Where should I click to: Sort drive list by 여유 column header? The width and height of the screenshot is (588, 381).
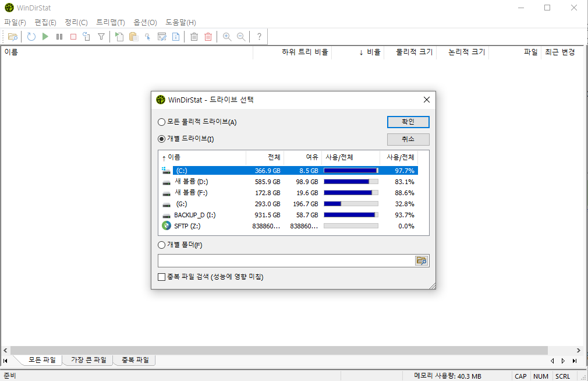(x=303, y=157)
